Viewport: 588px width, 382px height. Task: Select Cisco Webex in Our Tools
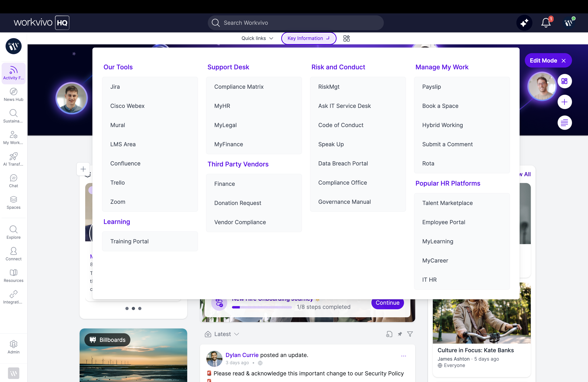(x=150, y=106)
